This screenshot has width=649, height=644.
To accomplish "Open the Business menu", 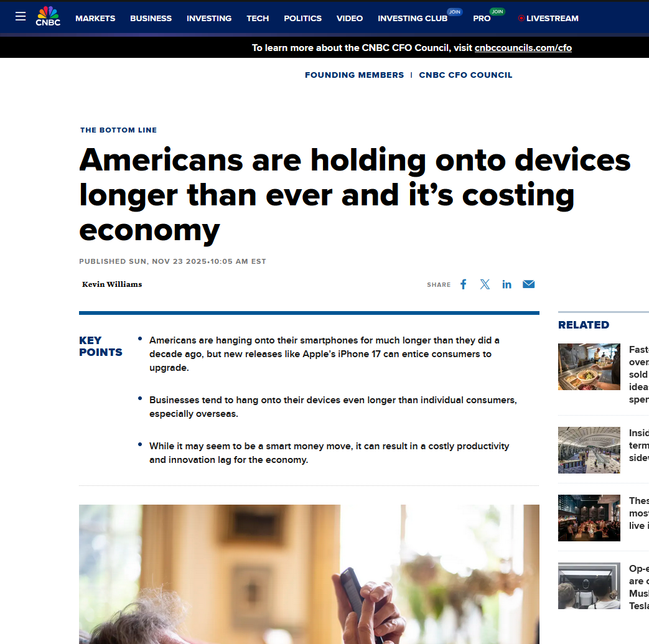I will coord(151,19).
